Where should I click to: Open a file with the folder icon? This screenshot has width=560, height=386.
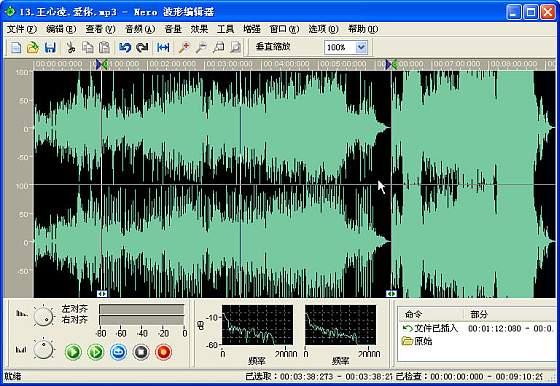33,47
